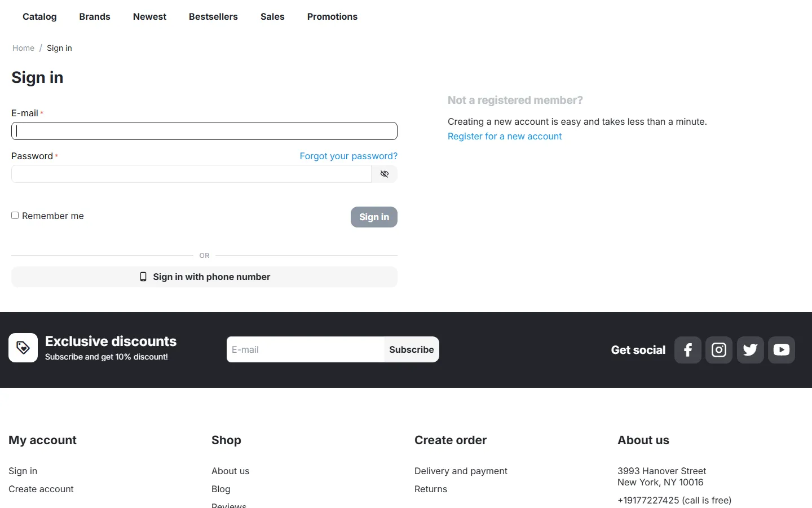Focus the newsletter E-mail field

point(305,349)
